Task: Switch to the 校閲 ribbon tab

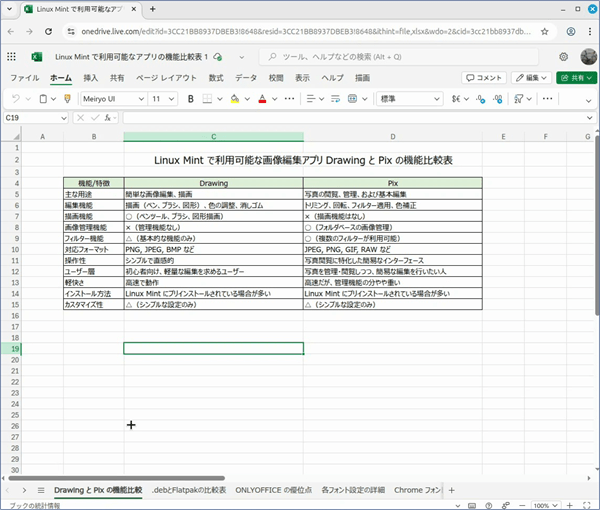Action: coord(276,78)
